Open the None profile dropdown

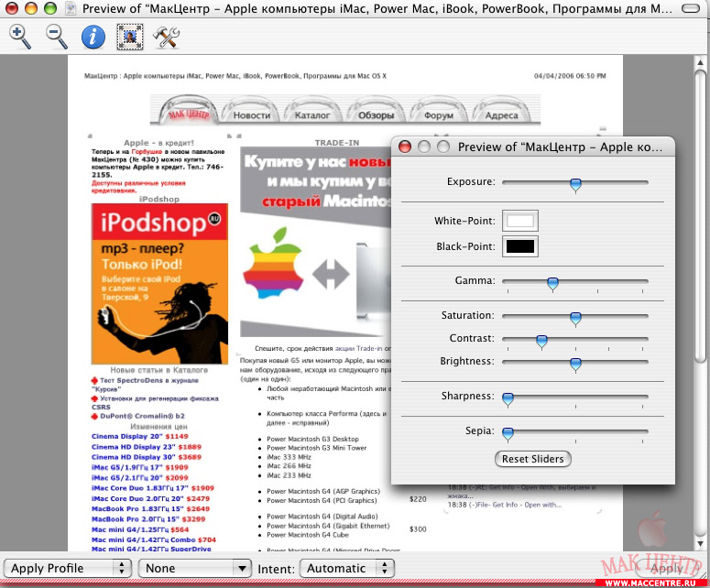click(195, 568)
